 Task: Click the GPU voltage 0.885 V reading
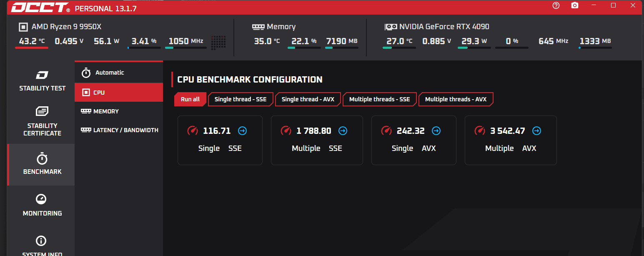[437, 41]
